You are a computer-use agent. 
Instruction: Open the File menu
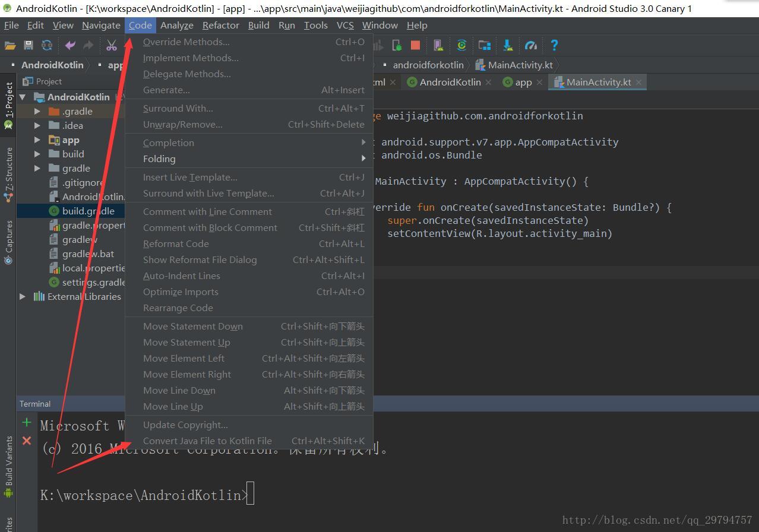tap(11, 25)
